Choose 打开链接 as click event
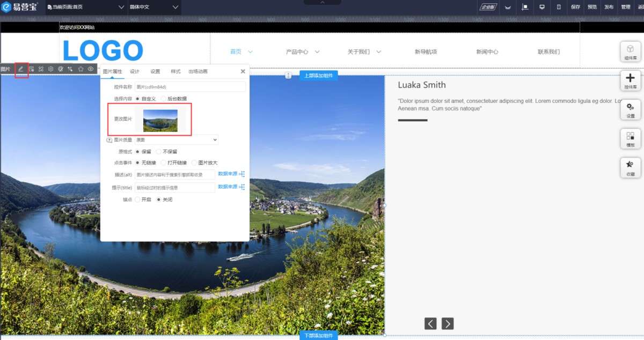 click(x=164, y=162)
